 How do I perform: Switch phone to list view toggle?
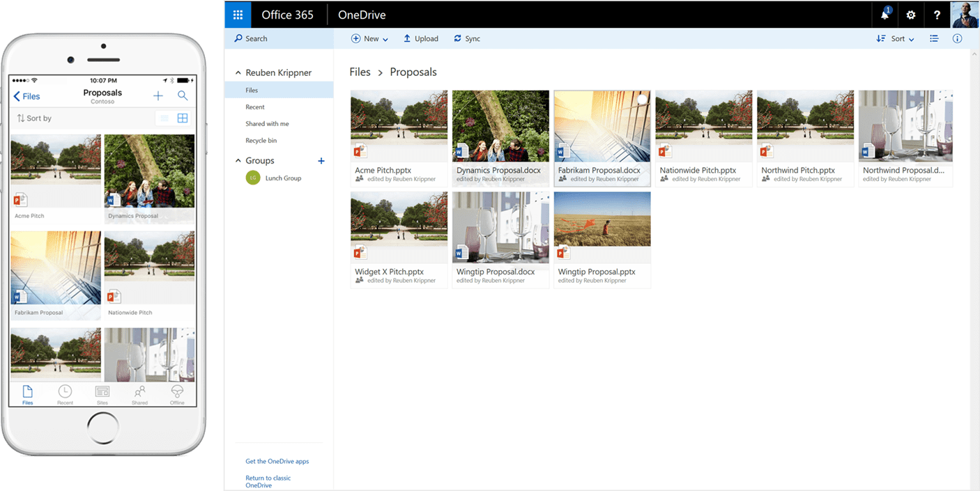(x=164, y=118)
